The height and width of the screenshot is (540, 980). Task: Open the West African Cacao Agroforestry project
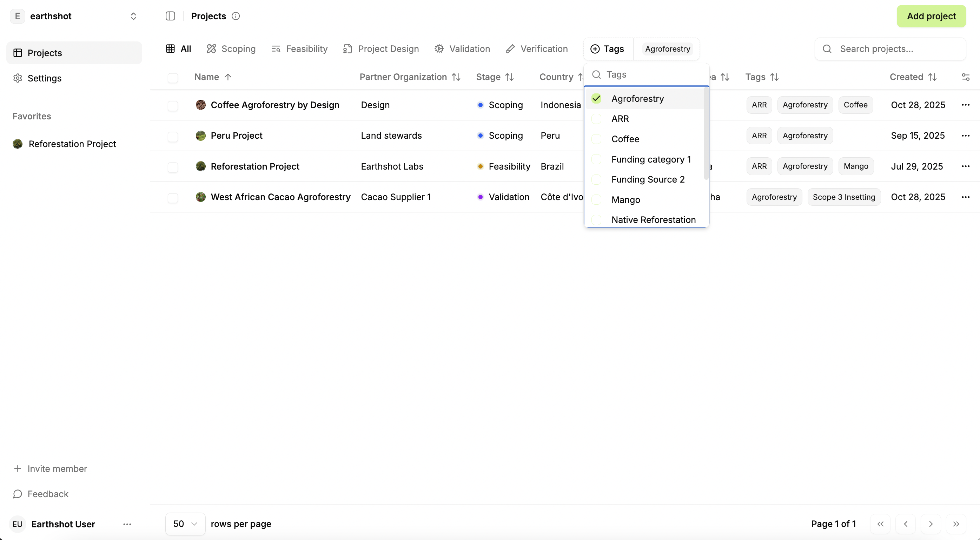(280, 197)
